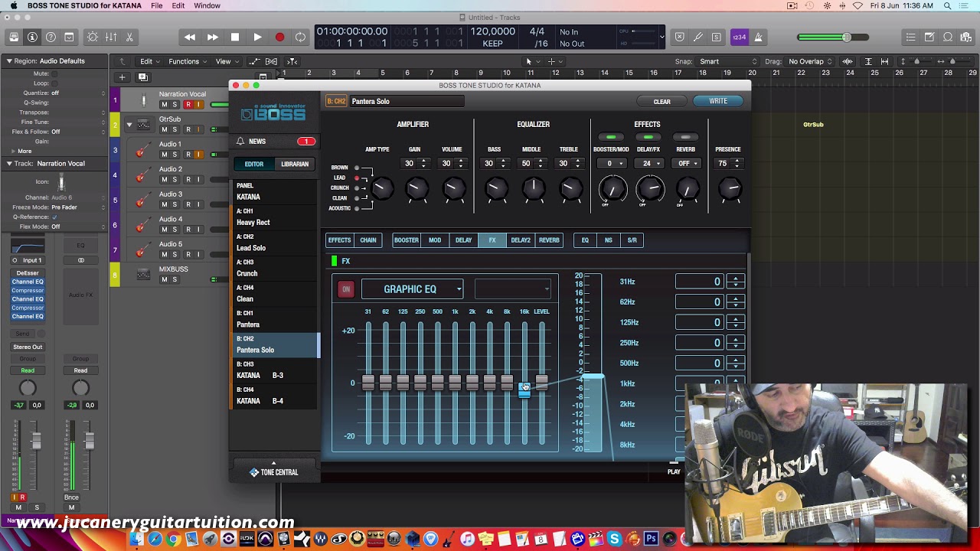Adjust the LEVEL graphic EQ slider

(x=541, y=383)
